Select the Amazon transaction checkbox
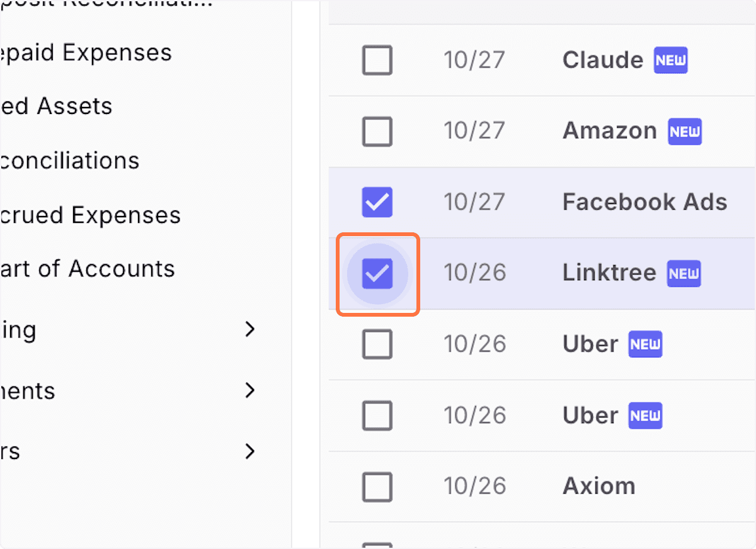 [x=377, y=132]
